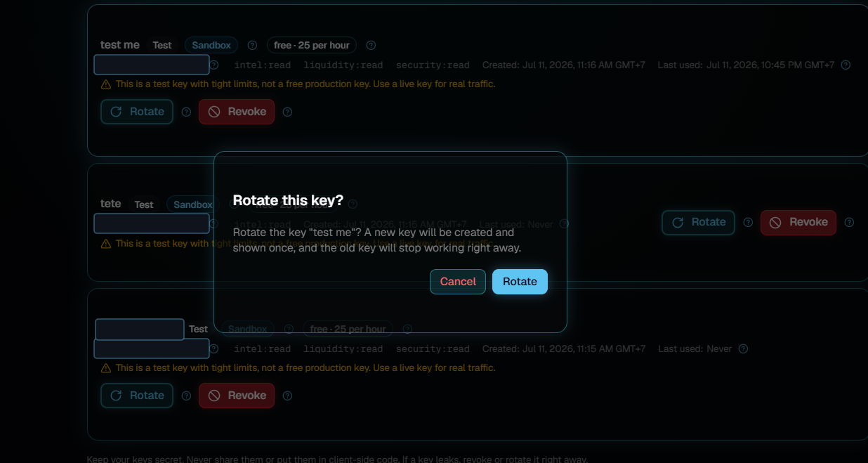
Task: Open help icon next to "tete" Rotate button
Action: (748, 222)
